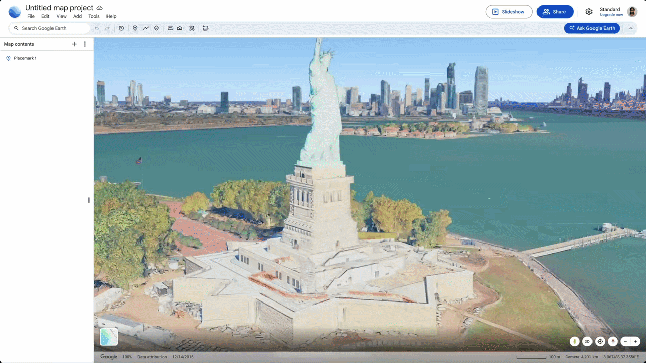Click the undo arrow in toolbar
646x363 pixels.
pyautogui.click(x=97, y=28)
